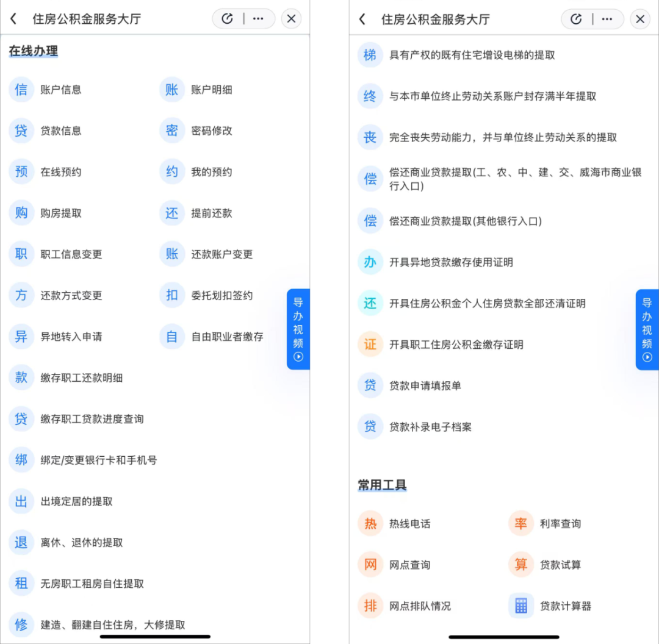
Task: Open 与本市单位终止劳动关系账户封存满半年提取 entry
Action: 492,96
